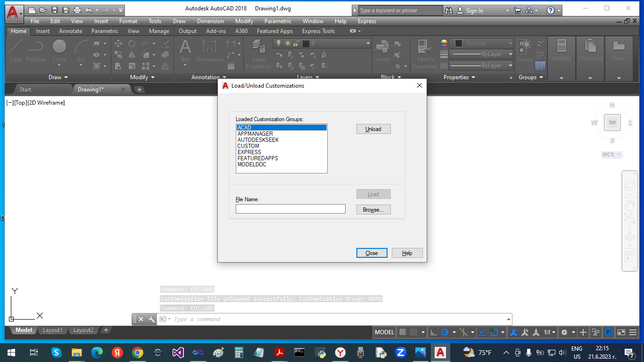
Task: Click the Pan hand icon in the navigation bar
Action: pyautogui.click(x=629, y=204)
